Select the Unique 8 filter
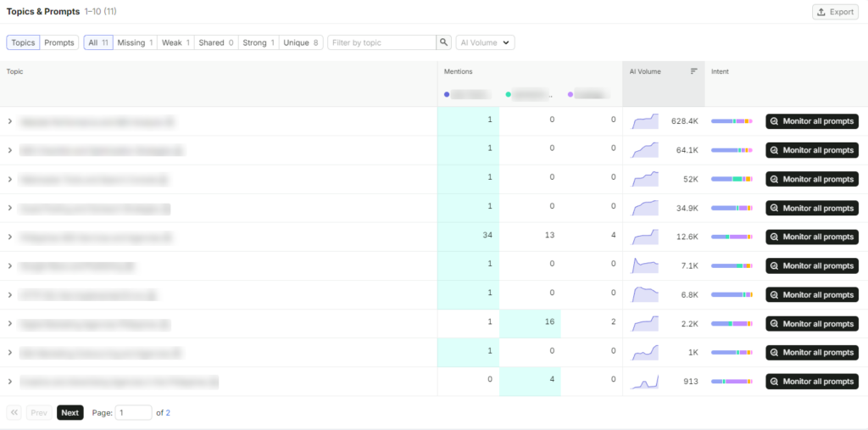 coord(301,42)
